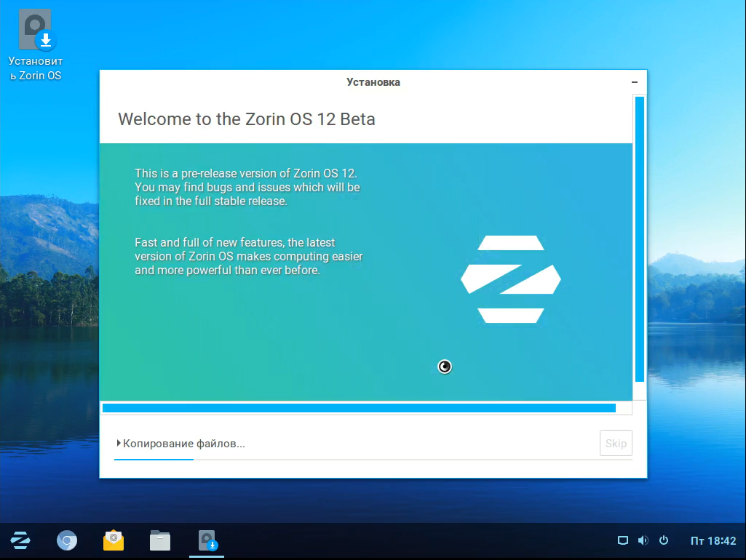
Task: Click the Установка window title
Action: [373, 82]
